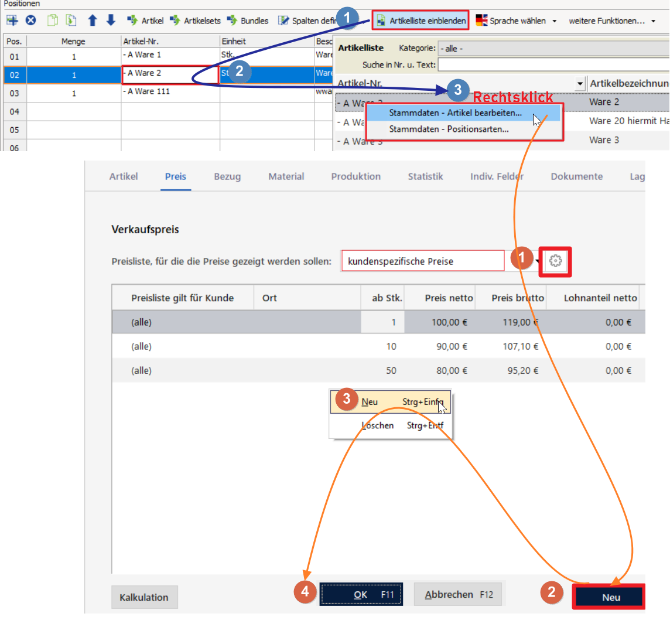Image resolution: width=670 pixels, height=644 pixels.
Task: Switch to the Indiv. Felder tab
Action: pyautogui.click(x=497, y=176)
